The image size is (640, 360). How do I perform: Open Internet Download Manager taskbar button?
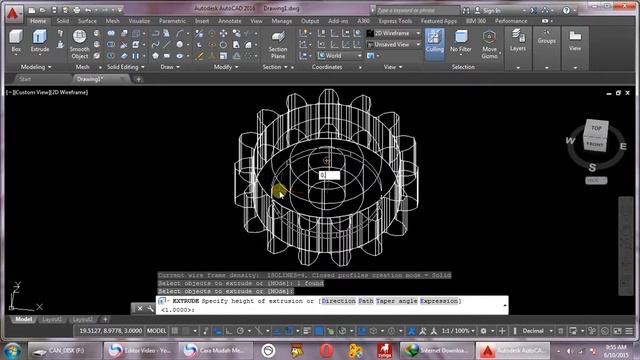click(437, 350)
